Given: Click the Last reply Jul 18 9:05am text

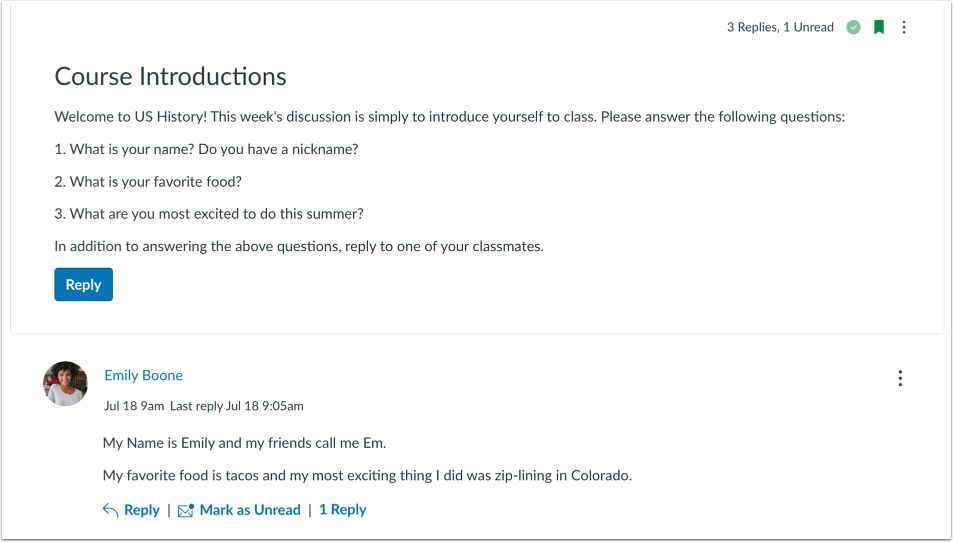Looking at the screenshot, I should click(236, 406).
